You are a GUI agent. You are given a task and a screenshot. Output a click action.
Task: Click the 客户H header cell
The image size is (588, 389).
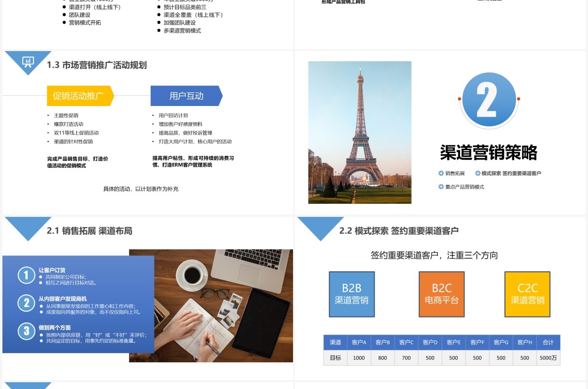525,342
